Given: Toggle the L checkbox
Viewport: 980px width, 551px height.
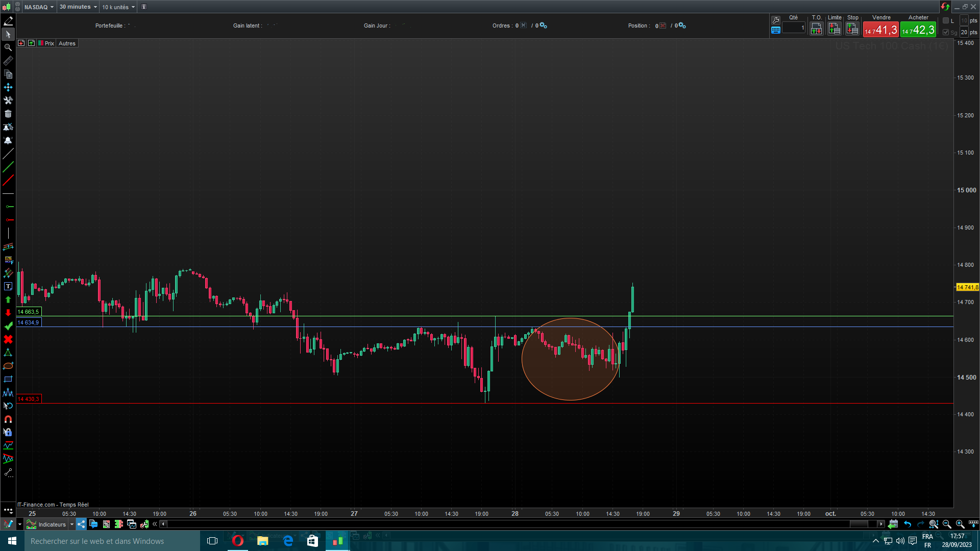Looking at the screenshot, I should [946, 20].
